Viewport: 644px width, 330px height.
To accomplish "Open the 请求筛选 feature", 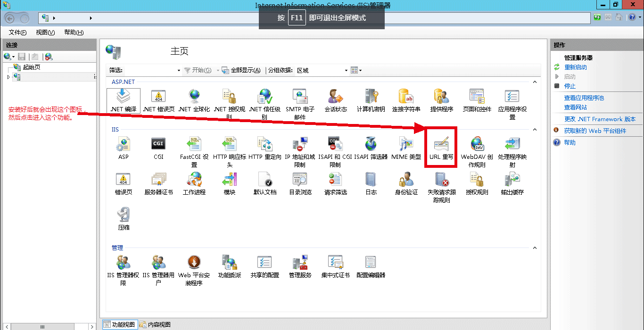I will tap(335, 184).
